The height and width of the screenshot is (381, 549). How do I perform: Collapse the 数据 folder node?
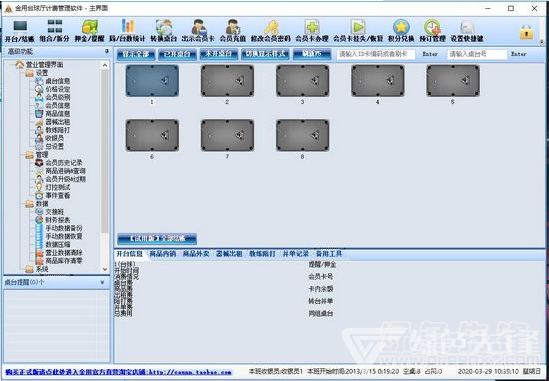coord(30,204)
